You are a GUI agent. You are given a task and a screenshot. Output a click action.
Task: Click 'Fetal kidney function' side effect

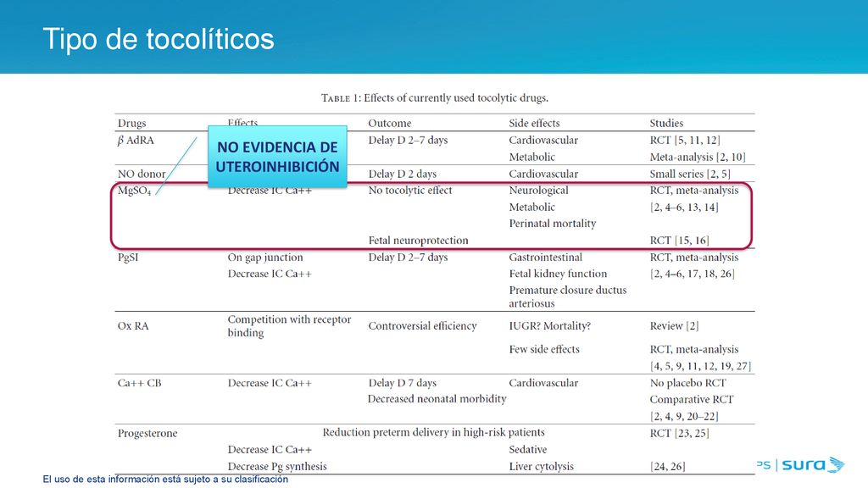point(558,274)
